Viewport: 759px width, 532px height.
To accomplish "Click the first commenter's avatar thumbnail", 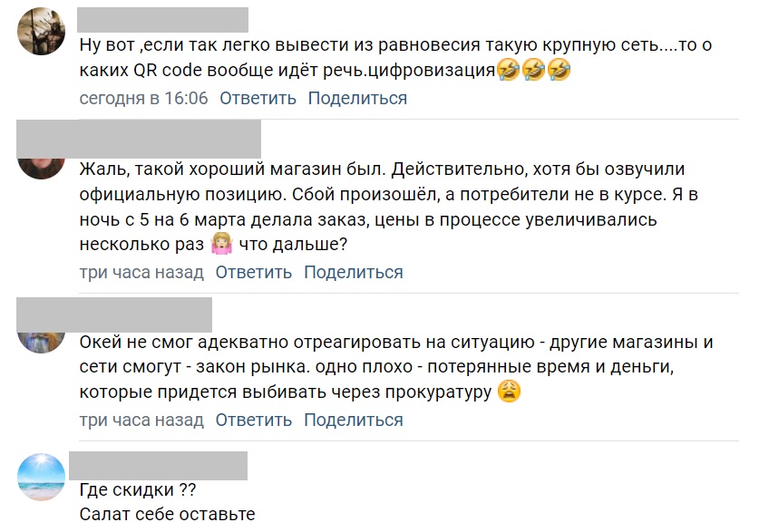I will click(42, 32).
